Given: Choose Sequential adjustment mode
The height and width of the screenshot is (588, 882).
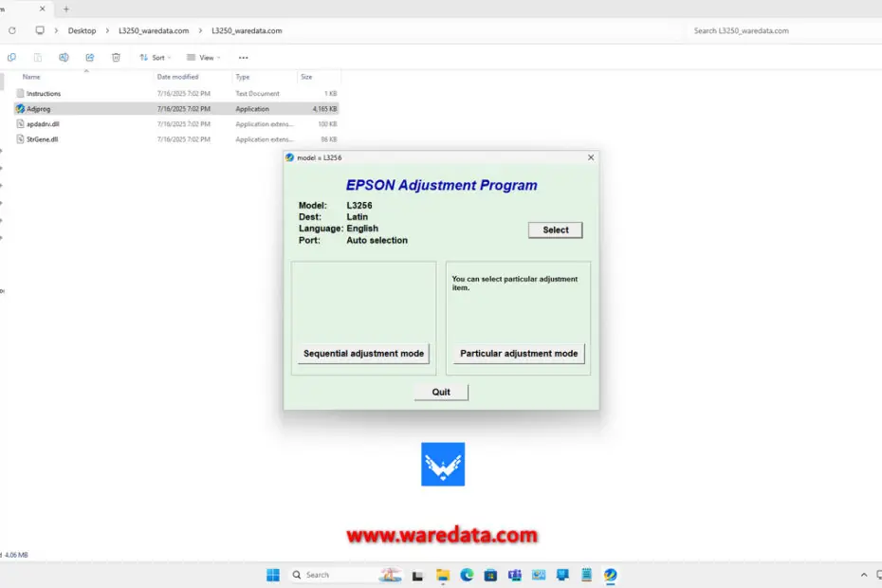Looking at the screenshot, I should [363, 354].
